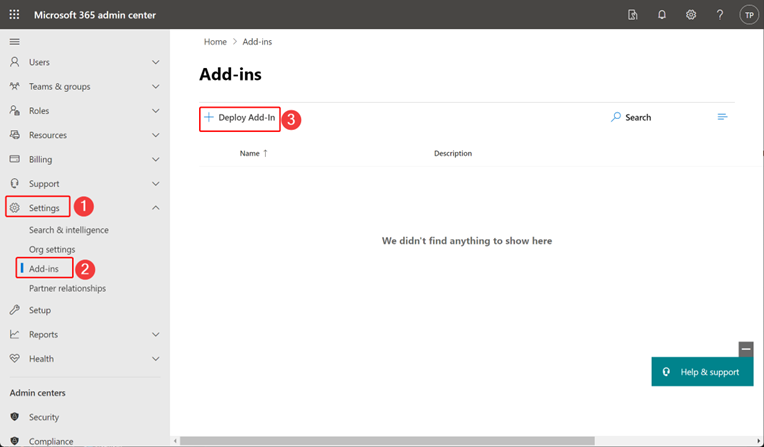Open the notifications bell icon
The image size is (764, 447).
pos(662,15)
